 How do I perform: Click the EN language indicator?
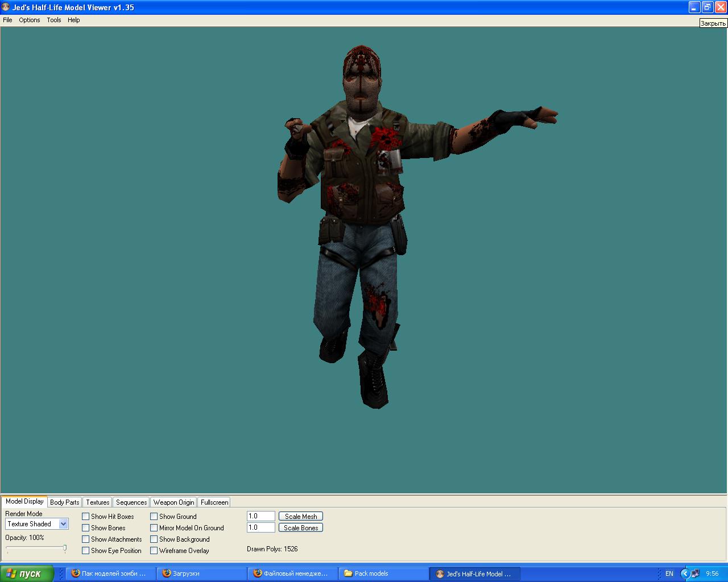click(x=669, y=573)
